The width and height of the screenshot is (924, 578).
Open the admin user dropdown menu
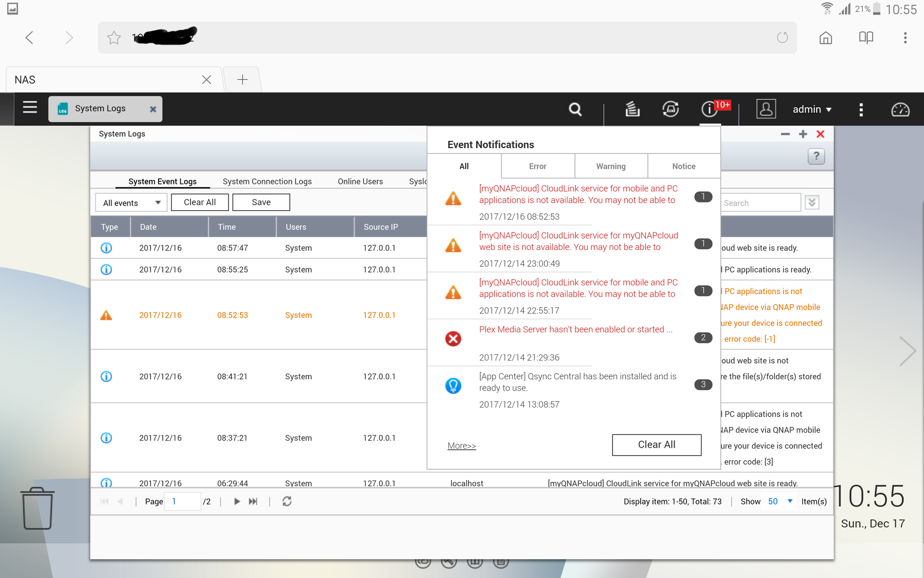tap(812, 109)
